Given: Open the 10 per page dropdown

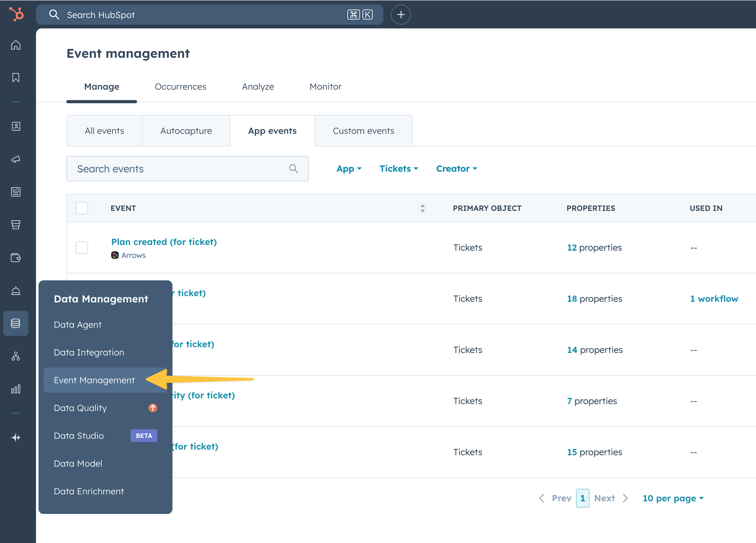Looking at the screenshot, I should coord(673,498).
